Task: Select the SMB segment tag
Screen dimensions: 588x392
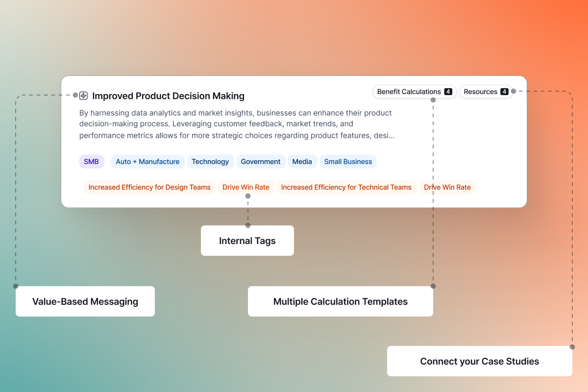Action: coord(92,162)
